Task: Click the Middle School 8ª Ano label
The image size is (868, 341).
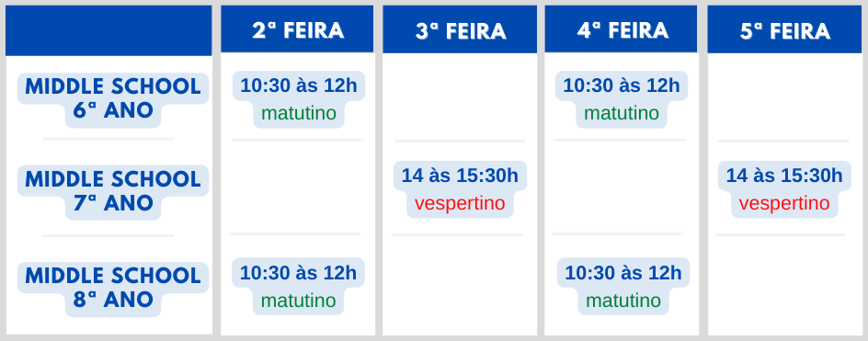Action: point(113,289)
